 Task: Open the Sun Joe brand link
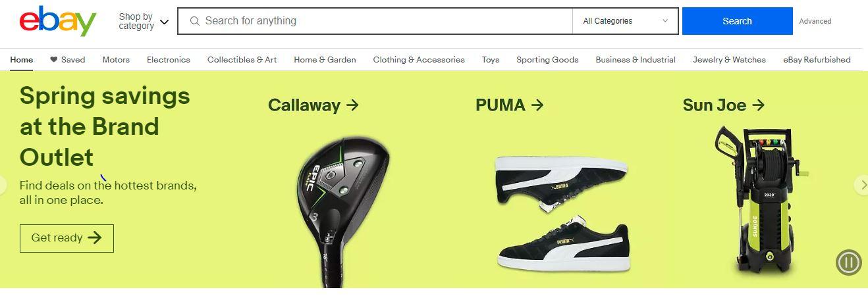(723, 105)
